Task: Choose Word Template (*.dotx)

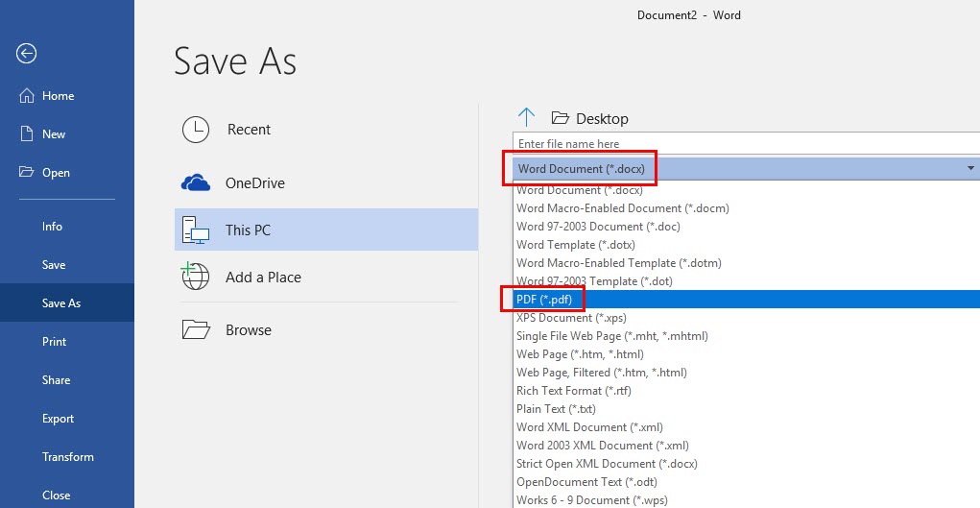Action: [x=746, y=245]
